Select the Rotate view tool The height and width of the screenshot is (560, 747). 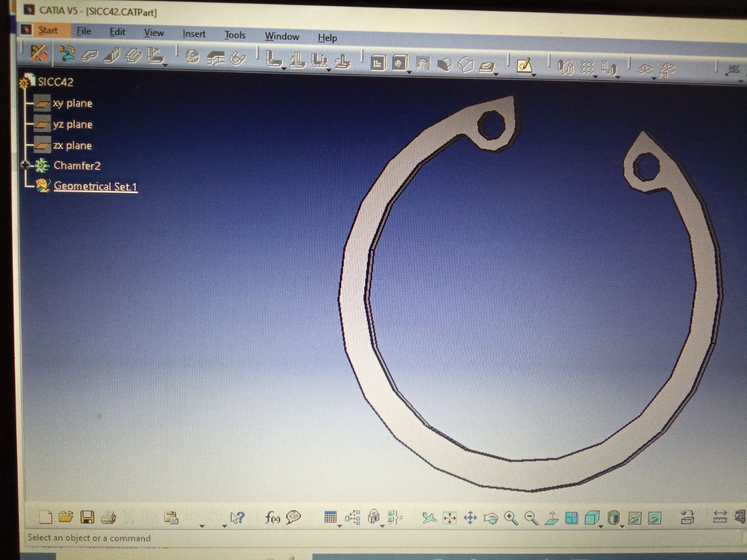(491, 518)
